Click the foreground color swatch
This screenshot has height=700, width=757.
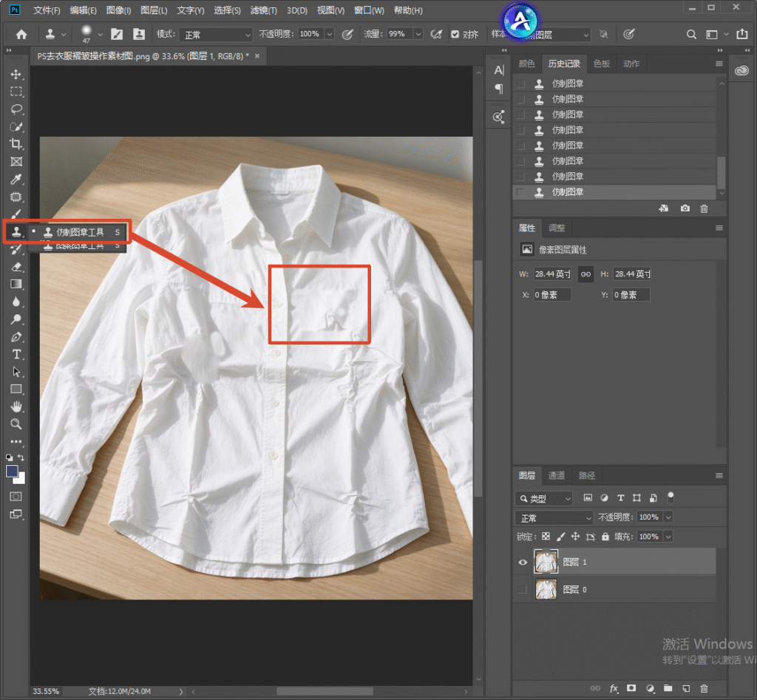point(12,471)
